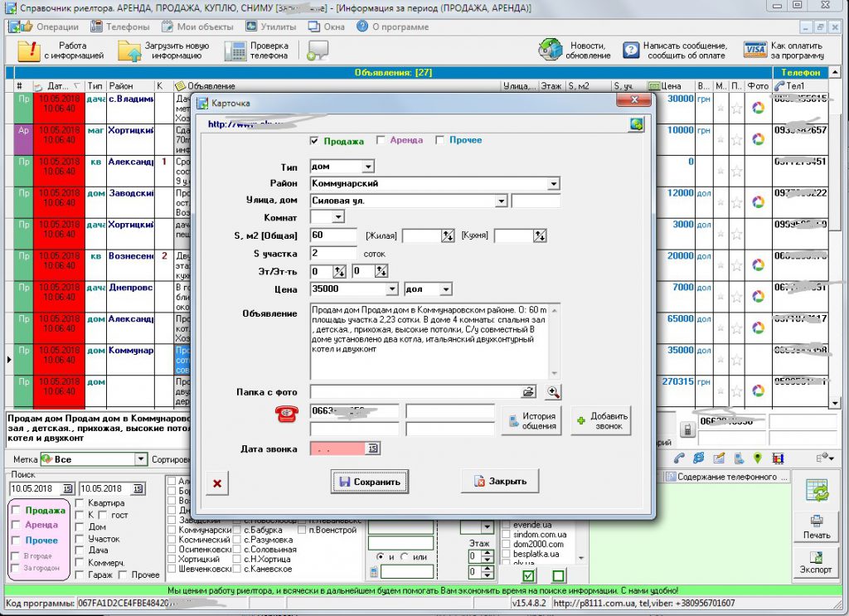Click globe browser icon next to card URL
The width and height of the screenshot is (849, 616).
pyautogui.click(x=637, y=124)
